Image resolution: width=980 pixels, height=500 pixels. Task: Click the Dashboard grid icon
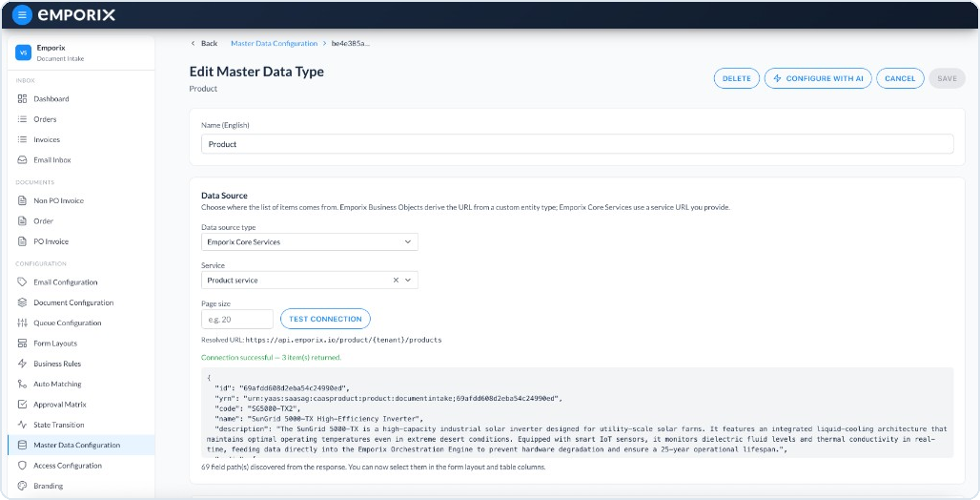point(22,99)
